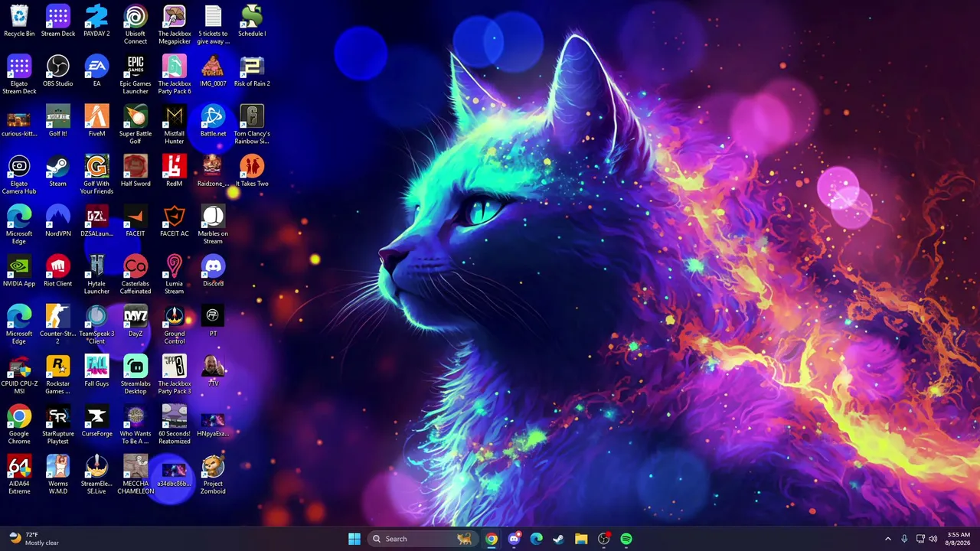Open the weather widget showing 72°F

34,539
